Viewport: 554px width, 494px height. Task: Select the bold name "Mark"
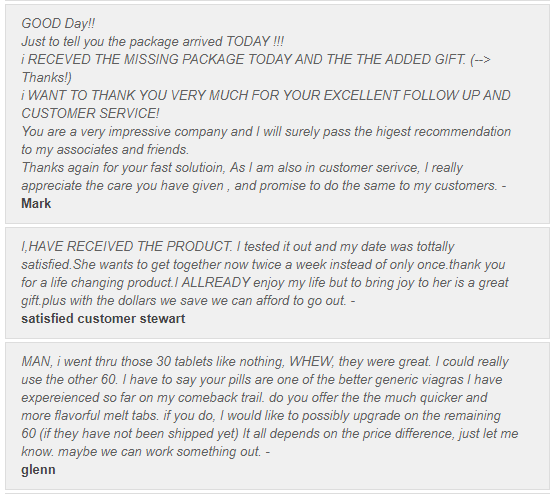[36, 204]
